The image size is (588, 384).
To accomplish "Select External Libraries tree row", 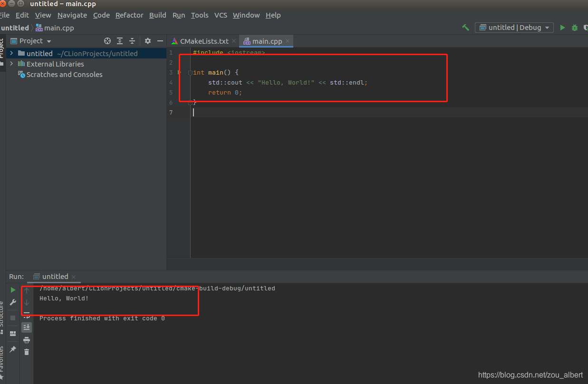I will tap(87, 64).
